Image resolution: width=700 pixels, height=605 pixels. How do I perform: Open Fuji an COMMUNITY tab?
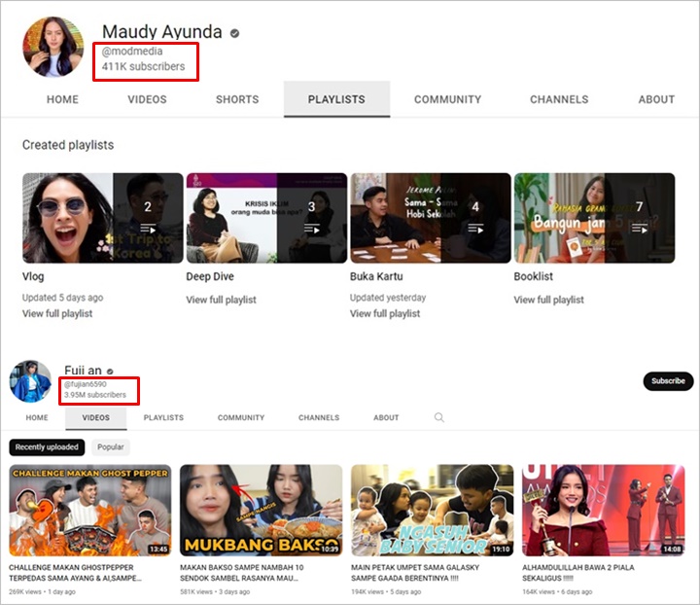[241, 418]
